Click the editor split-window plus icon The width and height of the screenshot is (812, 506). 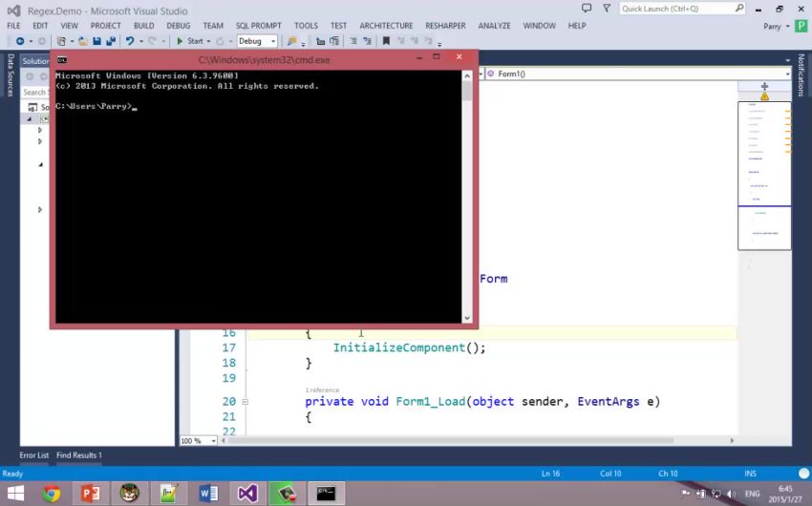click(x=764, y=86)
